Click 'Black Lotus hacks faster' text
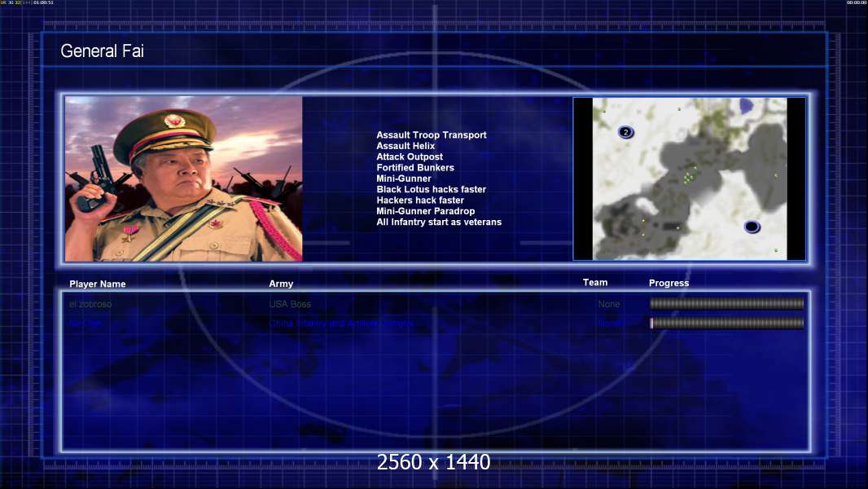 point(432,189)
